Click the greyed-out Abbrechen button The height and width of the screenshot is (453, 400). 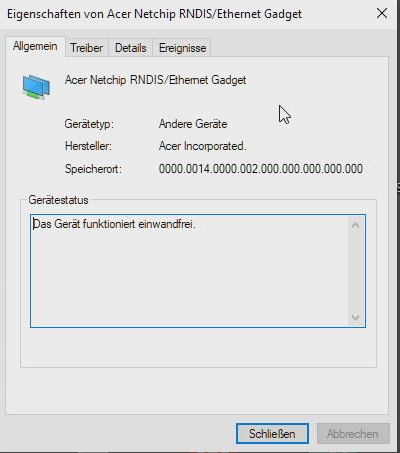[x=353, y=434]
